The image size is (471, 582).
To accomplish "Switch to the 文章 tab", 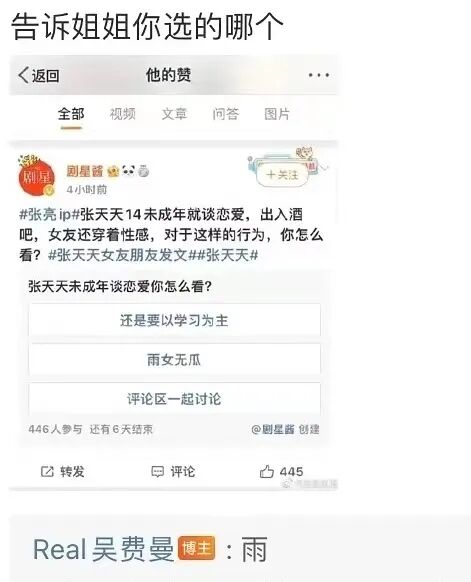I will coord(174,114).
